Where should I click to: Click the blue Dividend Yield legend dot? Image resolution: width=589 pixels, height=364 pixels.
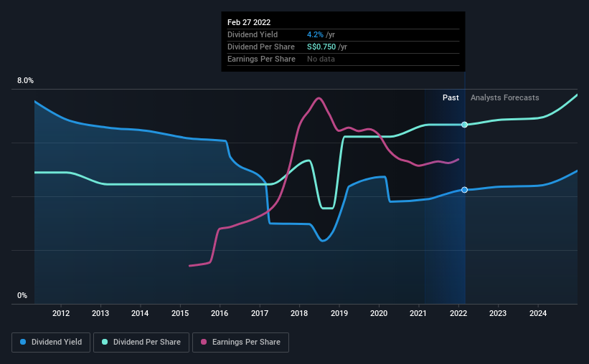coord(23,342)
